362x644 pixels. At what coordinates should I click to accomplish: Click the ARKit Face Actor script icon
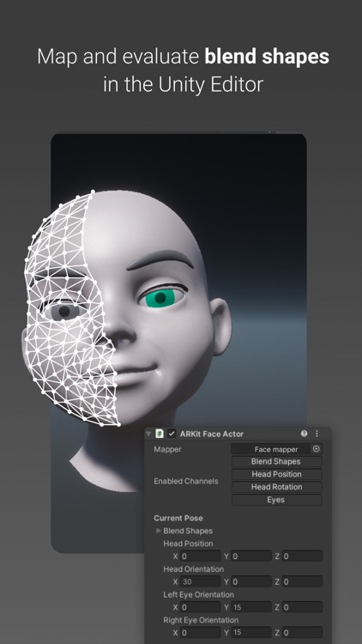160,434
